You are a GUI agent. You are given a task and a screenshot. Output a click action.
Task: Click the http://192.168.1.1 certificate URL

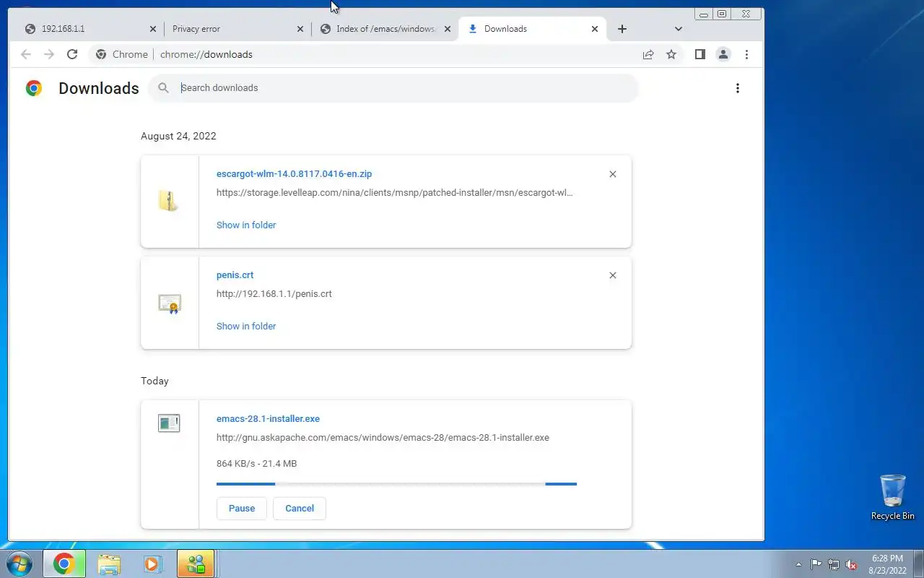tap(274, 294)
